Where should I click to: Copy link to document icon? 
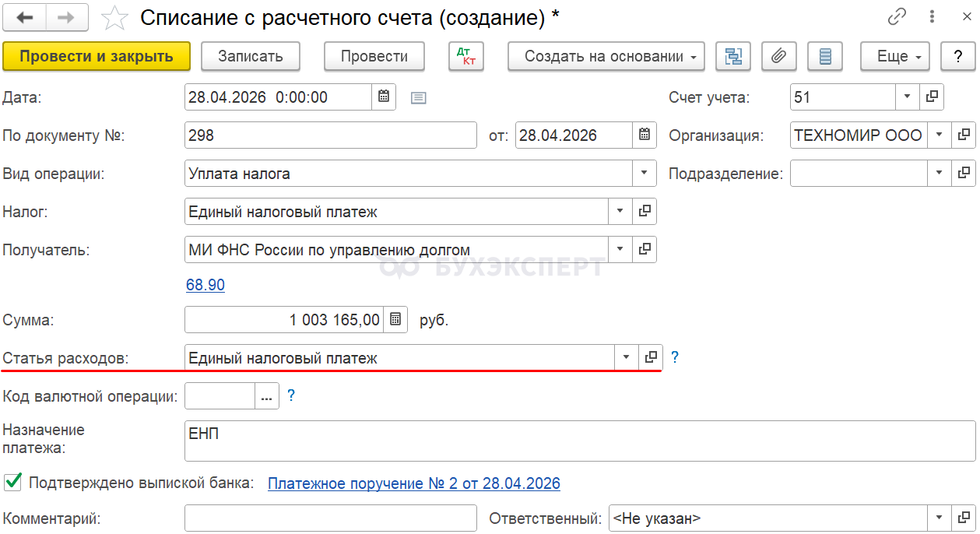click(897, 17)
